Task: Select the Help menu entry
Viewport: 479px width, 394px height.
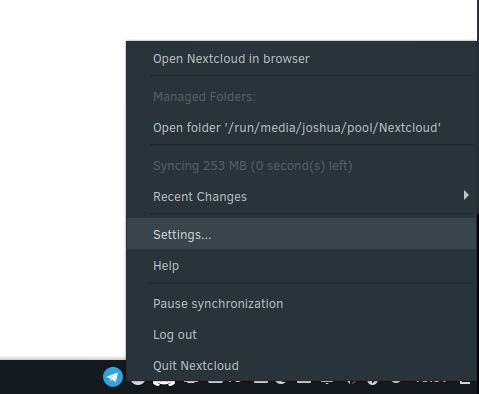Action: pos(302,266)
